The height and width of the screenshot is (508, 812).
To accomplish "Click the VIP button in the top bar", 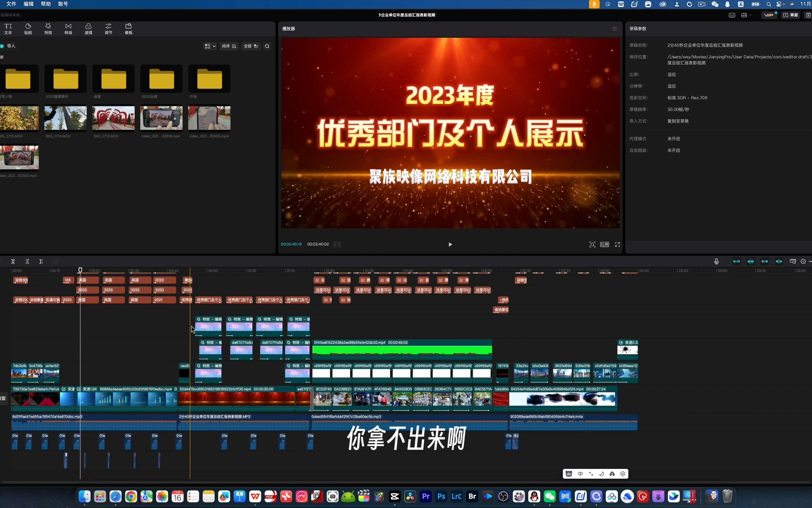I will [x=769, y=15].
